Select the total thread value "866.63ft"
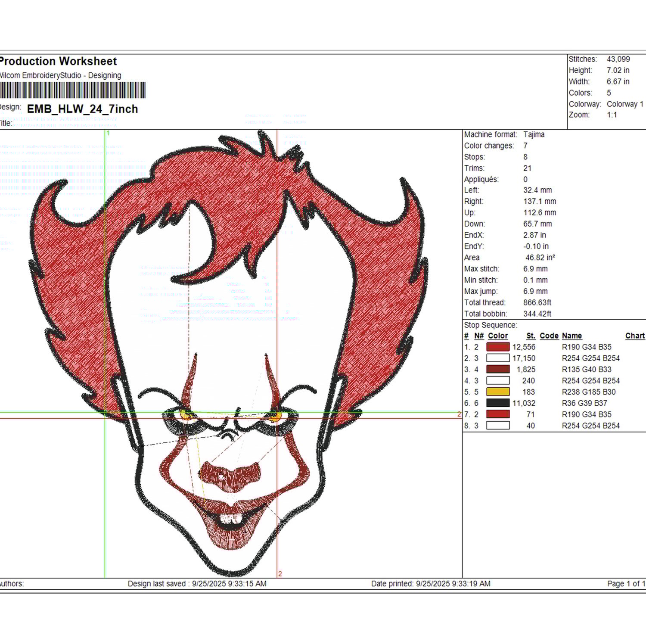This screenshot has width=646, height=644. click(x=537, y=302)
